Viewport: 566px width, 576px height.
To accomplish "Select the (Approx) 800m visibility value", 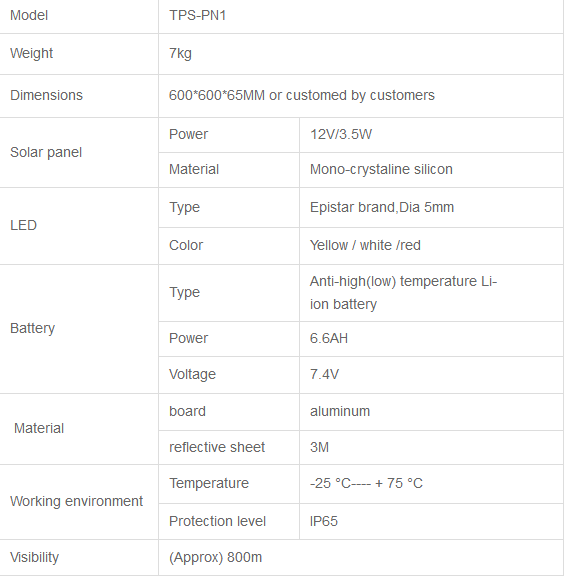I will pyautogui.click(x=215, y=557).
